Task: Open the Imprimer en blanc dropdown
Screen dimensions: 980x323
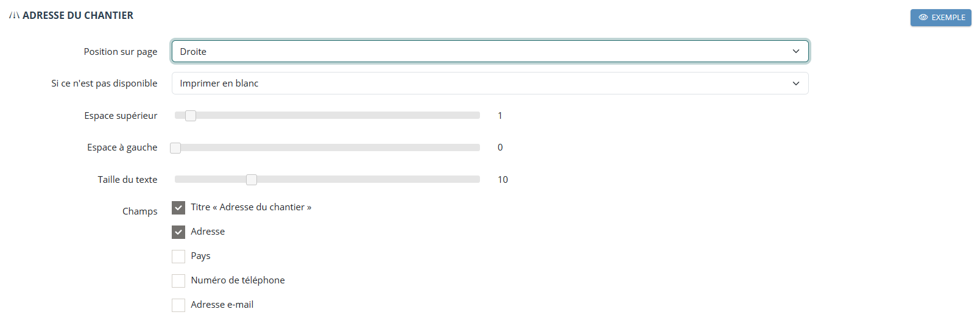Action: pos(490,83)
